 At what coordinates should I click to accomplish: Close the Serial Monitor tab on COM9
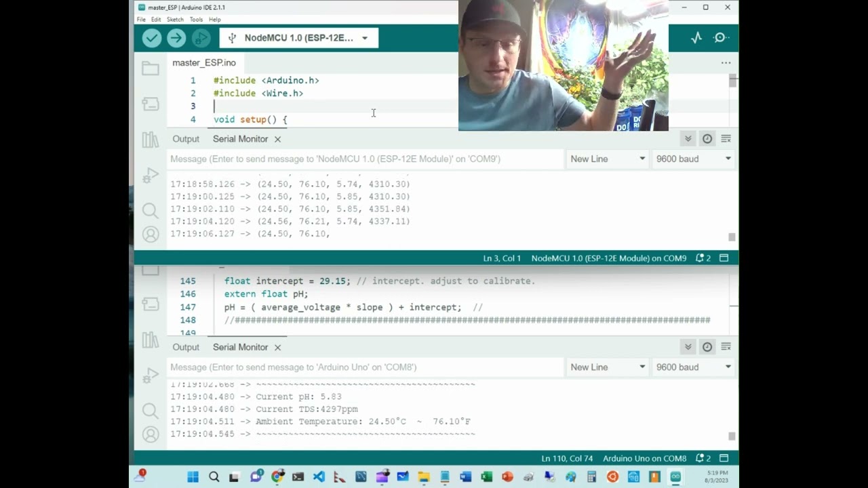coord(277,139)
